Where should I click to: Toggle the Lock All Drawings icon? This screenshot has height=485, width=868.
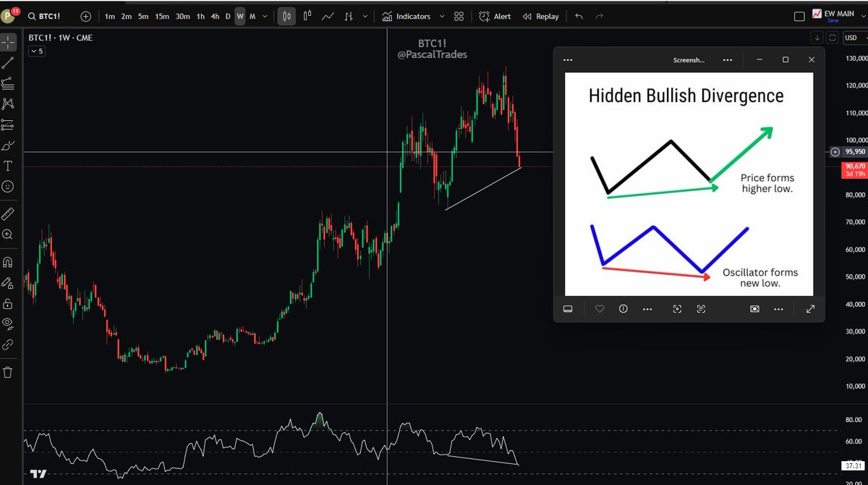[x=9, y=304]
